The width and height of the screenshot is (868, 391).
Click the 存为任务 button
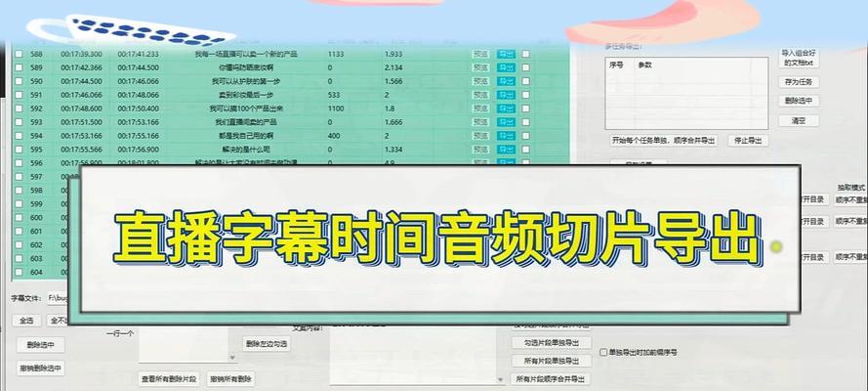coord(799,82)
